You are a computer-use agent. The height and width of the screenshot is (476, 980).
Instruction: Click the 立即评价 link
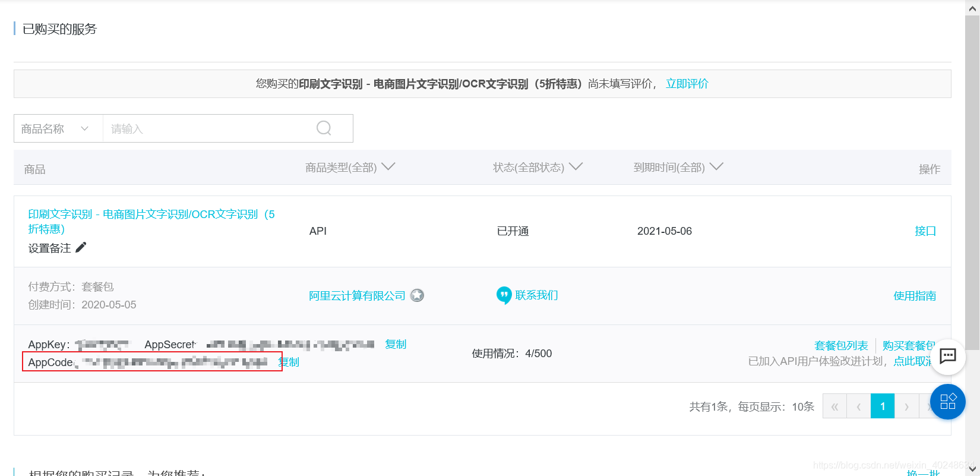click(687, 84)
